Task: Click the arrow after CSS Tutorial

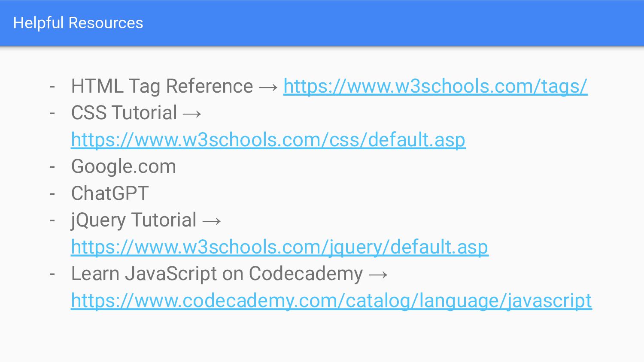Action: coord(192,114)
